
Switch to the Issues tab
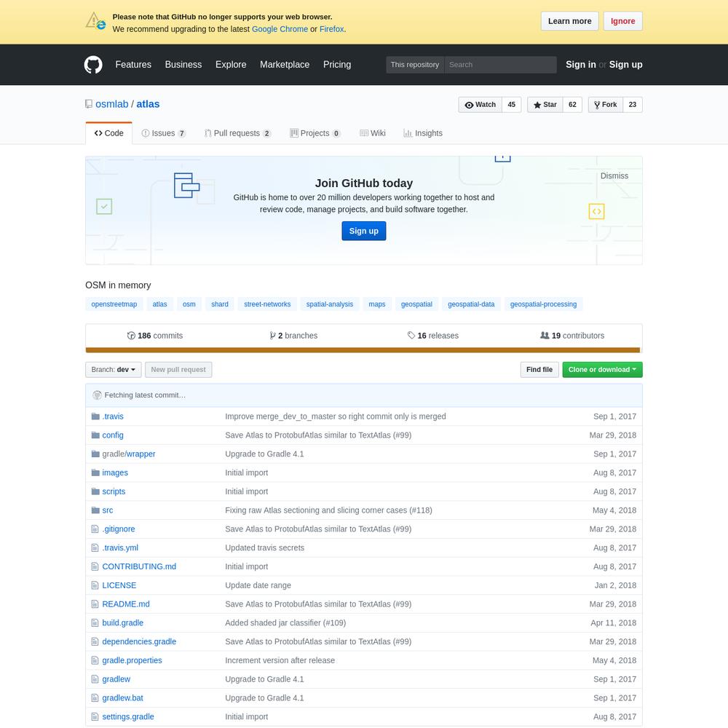[163, 133]
